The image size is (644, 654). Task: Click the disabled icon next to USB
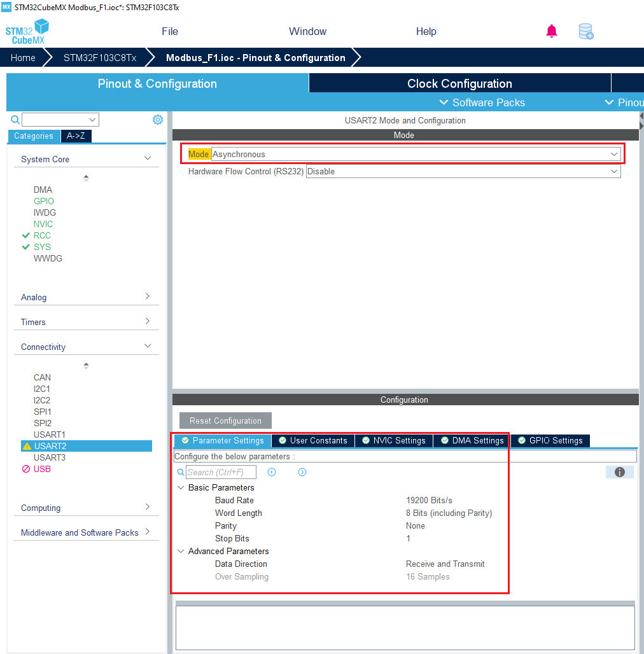pos(26,469)
